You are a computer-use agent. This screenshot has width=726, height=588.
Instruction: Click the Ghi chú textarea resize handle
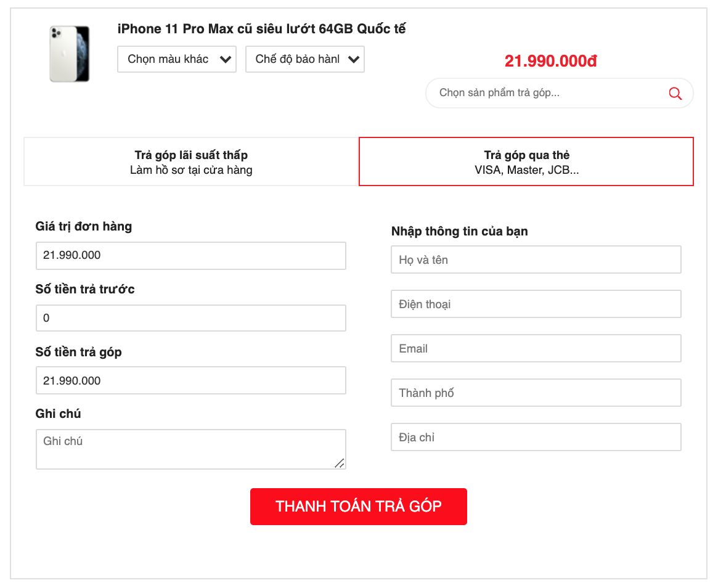click(340, 463)
